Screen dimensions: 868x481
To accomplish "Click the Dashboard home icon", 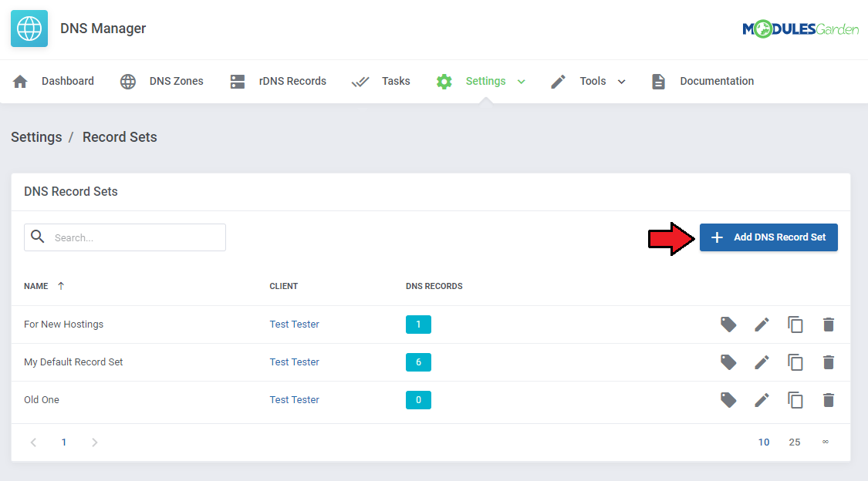I will coord(21,81).
